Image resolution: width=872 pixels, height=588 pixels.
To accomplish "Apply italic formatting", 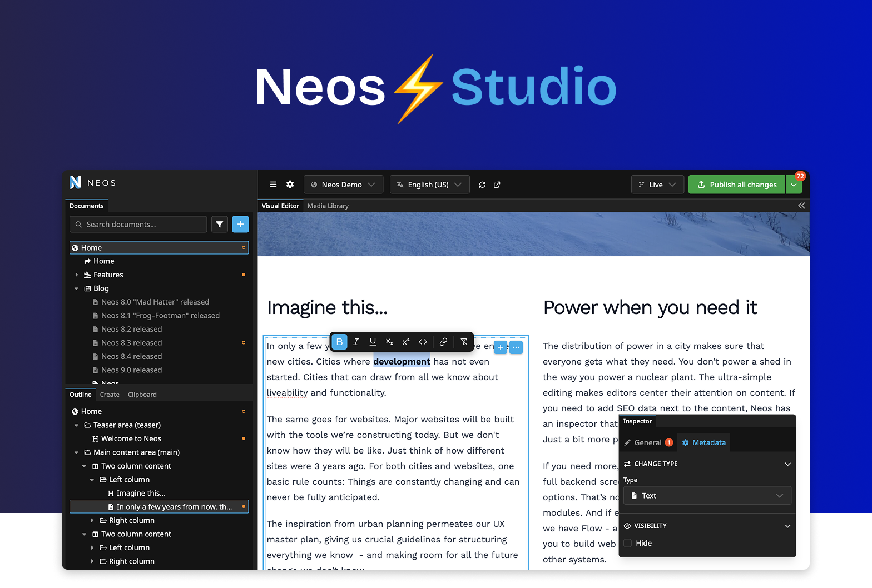I will tap(356, 342).
